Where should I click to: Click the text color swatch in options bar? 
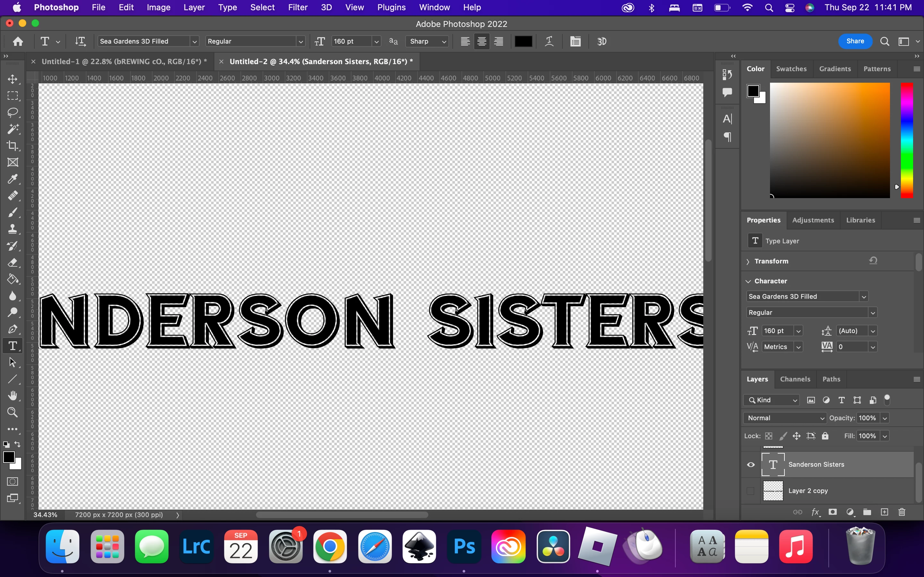[523, 41]
